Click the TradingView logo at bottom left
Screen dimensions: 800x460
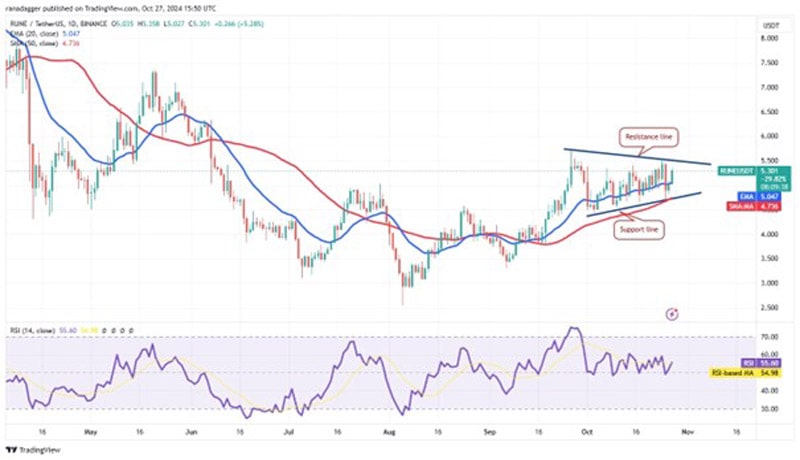click(x=33, y=450)
